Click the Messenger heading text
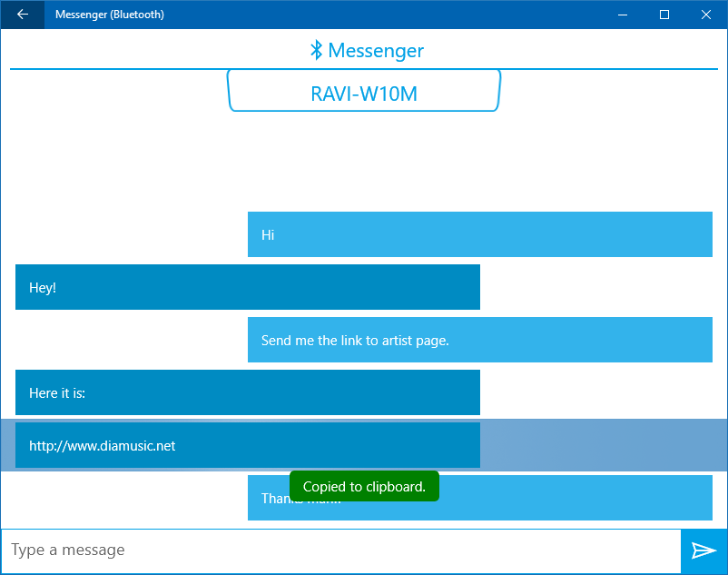 tap(376, 51)
